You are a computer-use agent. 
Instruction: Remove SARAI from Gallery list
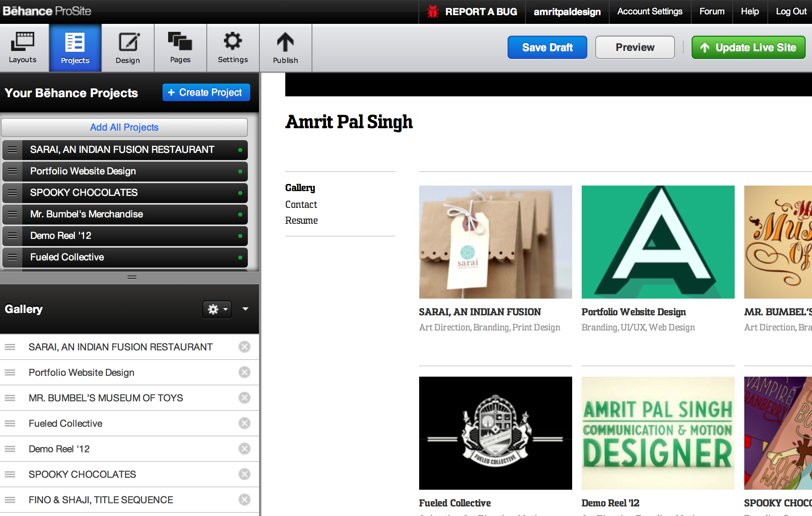(244, 347)
